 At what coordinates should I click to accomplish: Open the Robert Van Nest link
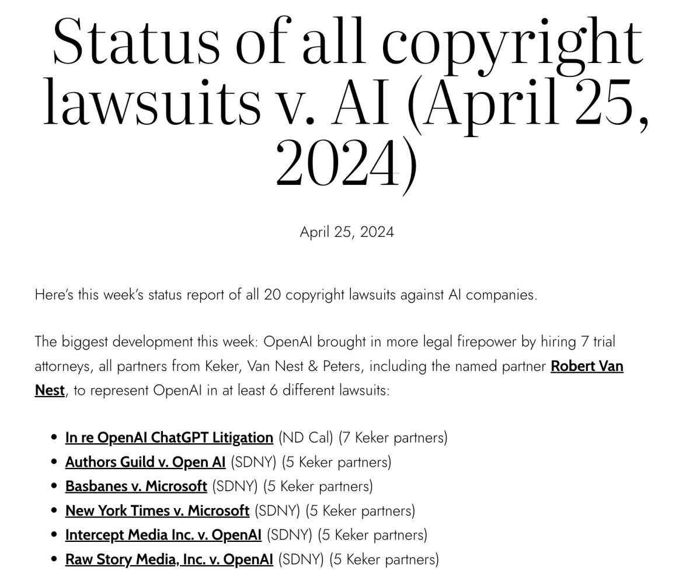click(586, 366)
